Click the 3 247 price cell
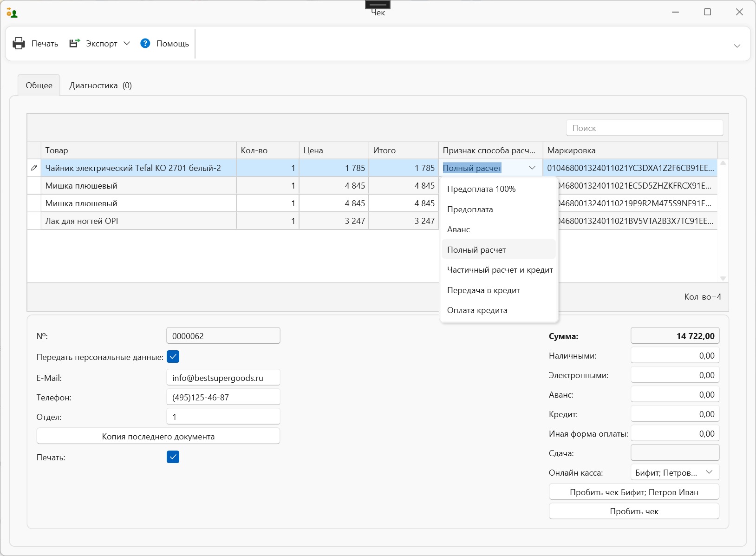Screen dimensions: 756x556 click(334, 221)
